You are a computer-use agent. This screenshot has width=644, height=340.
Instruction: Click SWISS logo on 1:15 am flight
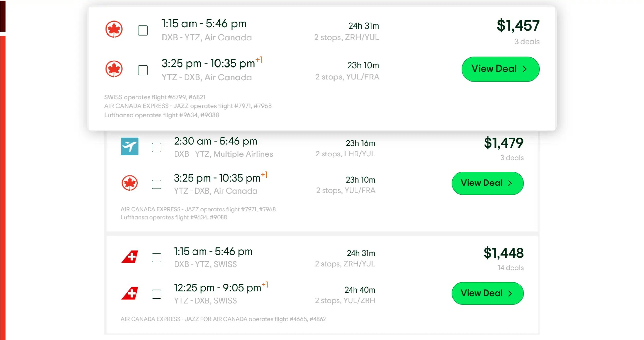[x=130, y=257]
